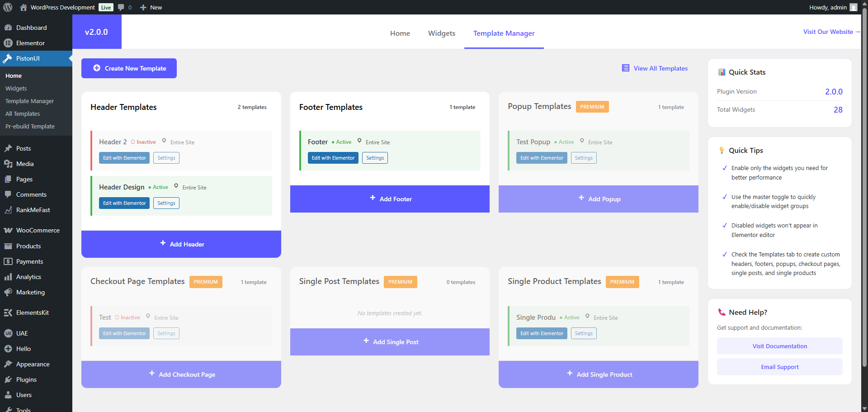
Task: Open Settings for Single Produ template
Action: 584,333
